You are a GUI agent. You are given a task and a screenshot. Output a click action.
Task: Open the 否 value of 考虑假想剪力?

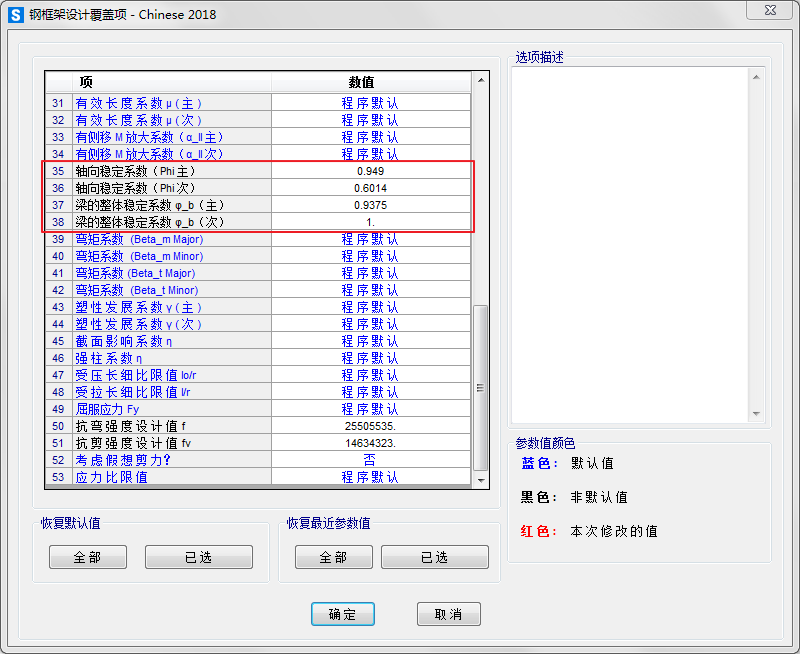(370, 460)
